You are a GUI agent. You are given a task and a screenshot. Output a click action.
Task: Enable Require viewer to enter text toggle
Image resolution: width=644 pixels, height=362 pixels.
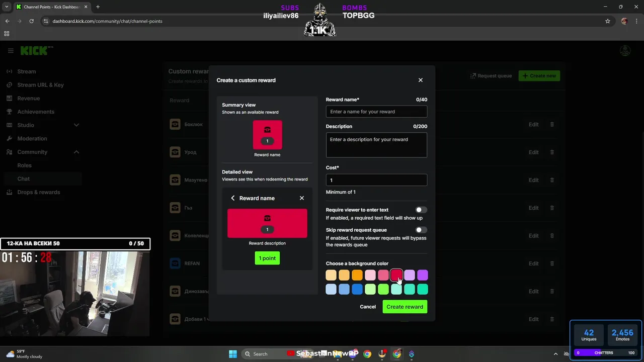tap(421, 210)
